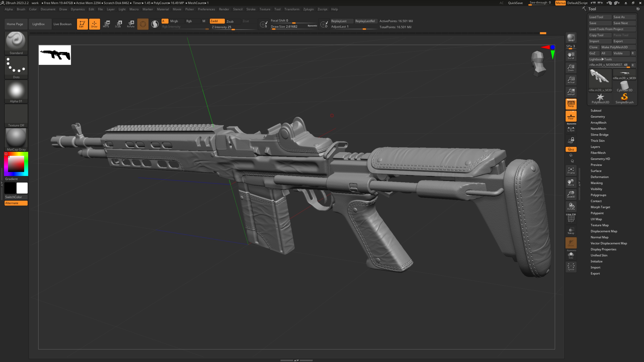
Task: Activate Edit mode button
Action: 82,24
